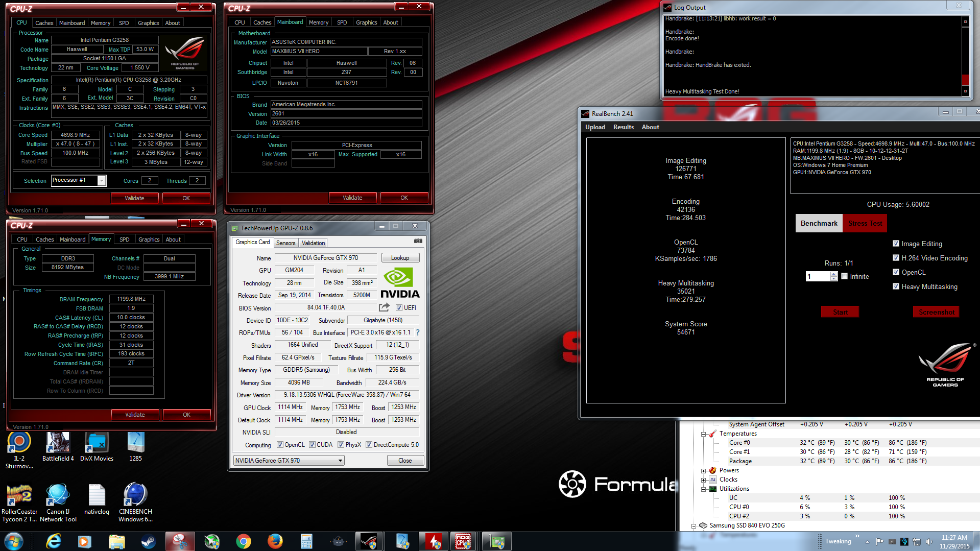
Task: Increase the run count with the spinner up arrow
Action: [834, 274]
